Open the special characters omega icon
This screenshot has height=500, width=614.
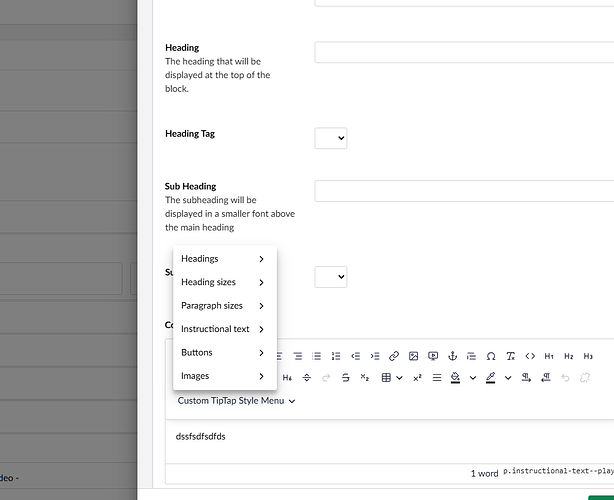click(491, 356)
